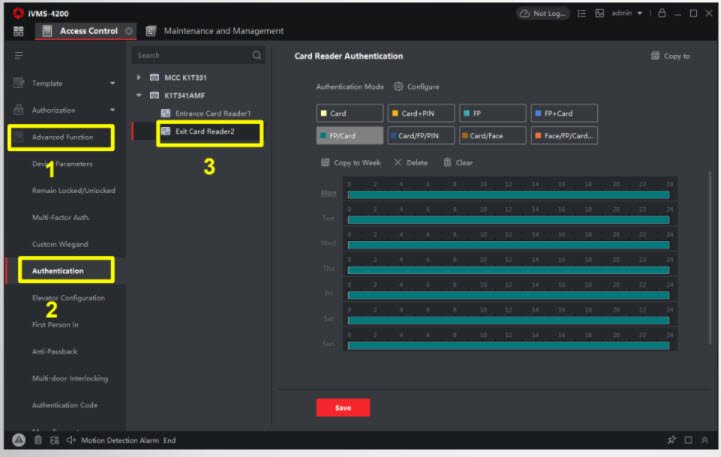This screenshot has width=721, height=457.
Task: Click the hamburger collapse sidebar icon
Action: tap(18, 56)
